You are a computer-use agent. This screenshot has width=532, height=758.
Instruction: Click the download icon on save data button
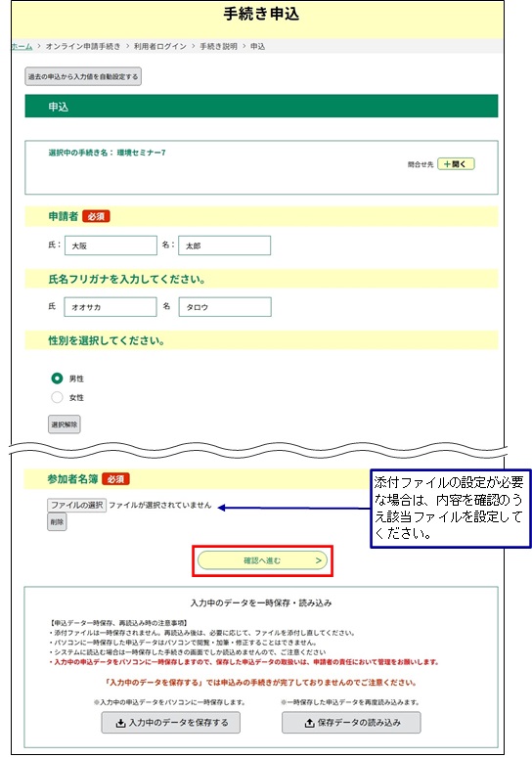120,723
